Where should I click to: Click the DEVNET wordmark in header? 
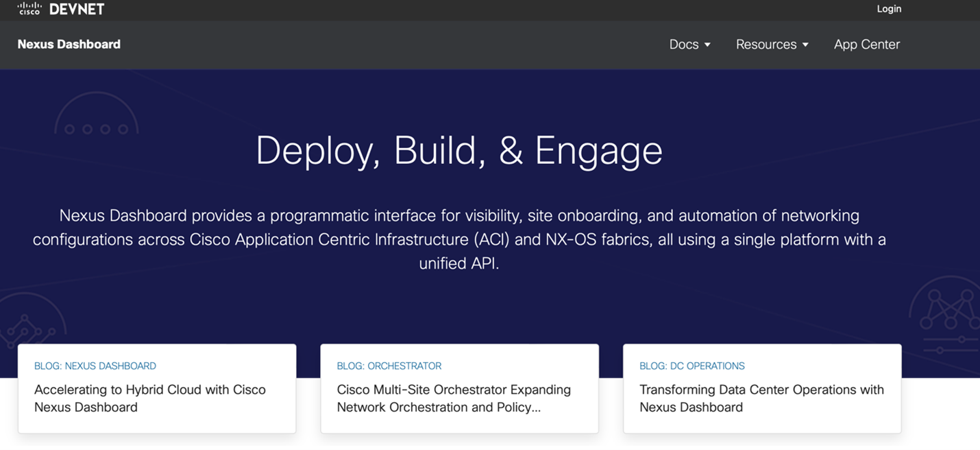(77, 9)
